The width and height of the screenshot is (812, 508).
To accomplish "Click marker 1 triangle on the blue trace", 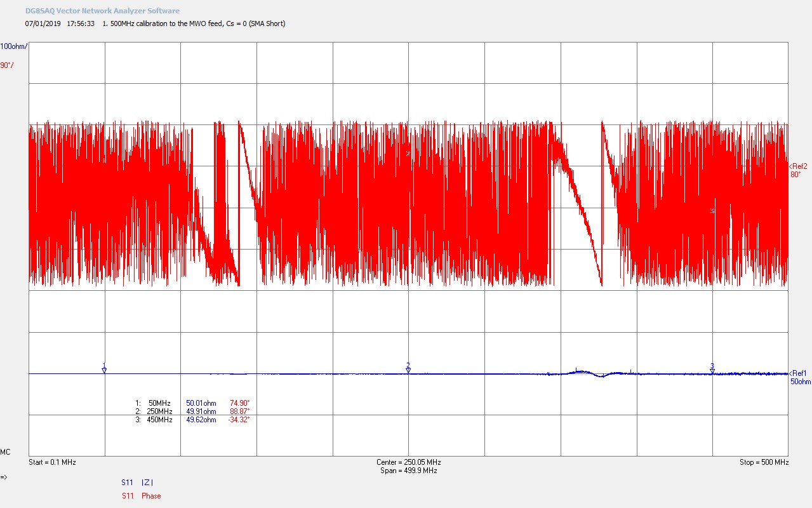I will (104, 370).
